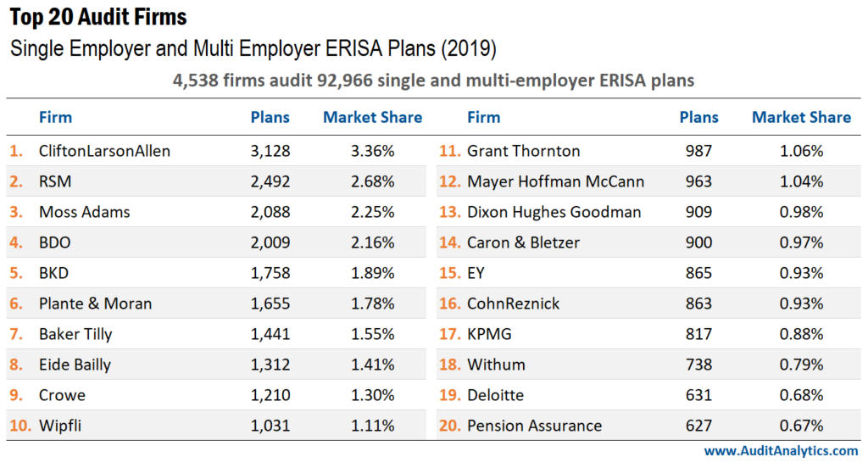Viewport: 868px width, 468px height.
Task: Click the Caron & Bletzer firm name
Action: [x=523, y=242]
